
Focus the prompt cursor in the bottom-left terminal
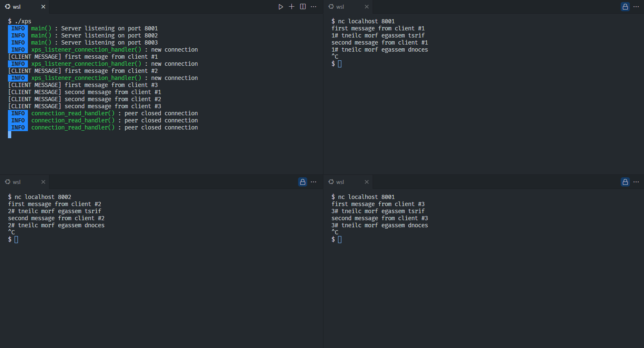pos(16,239)
